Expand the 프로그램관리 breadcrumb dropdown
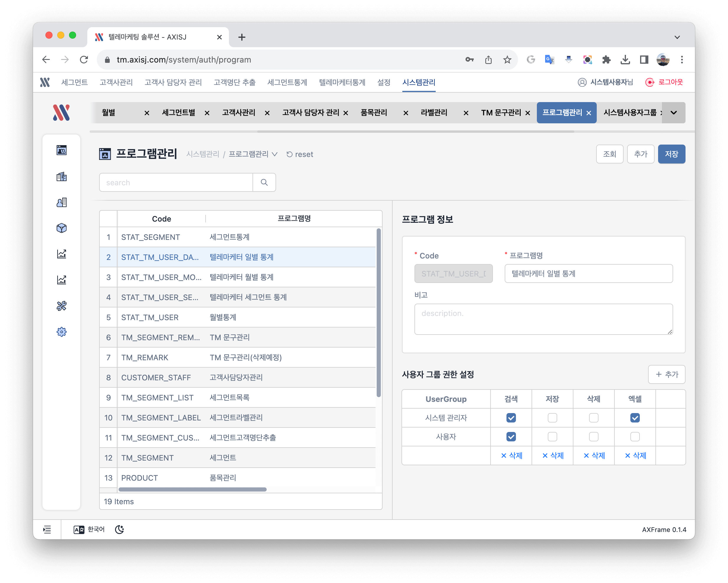Image resolution: width=728 pixels, height=583 pixels. (274, 155)
